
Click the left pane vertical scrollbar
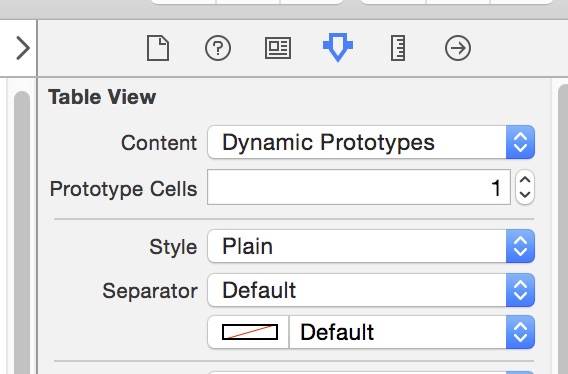pyautogui.click(x=22, y=232)
